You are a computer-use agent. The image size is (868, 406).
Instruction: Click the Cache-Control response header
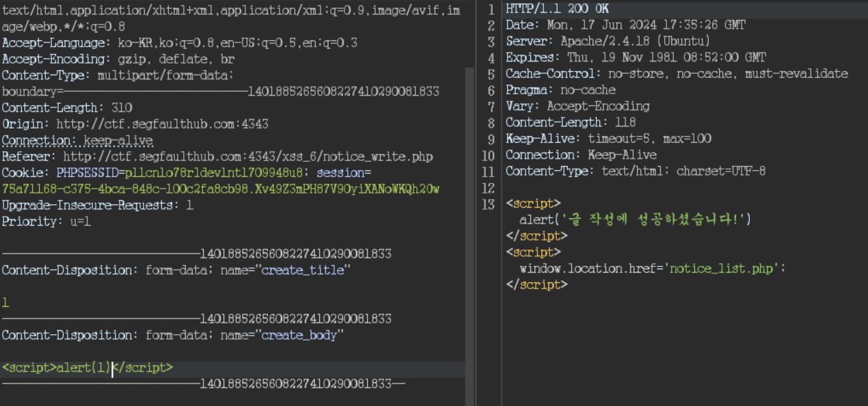[677, 74]
